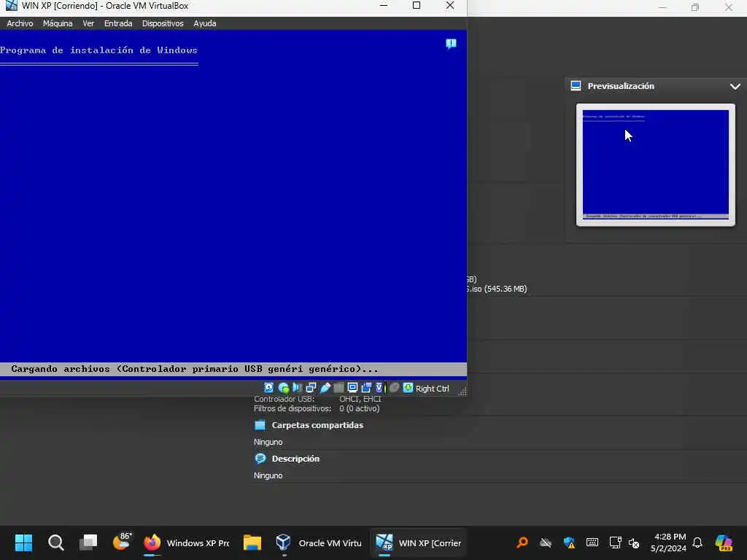Image resolution: width=747 pixels, height=560 pixels.
Task: Open Task View on taskbar
Action: tap(88, 542)
